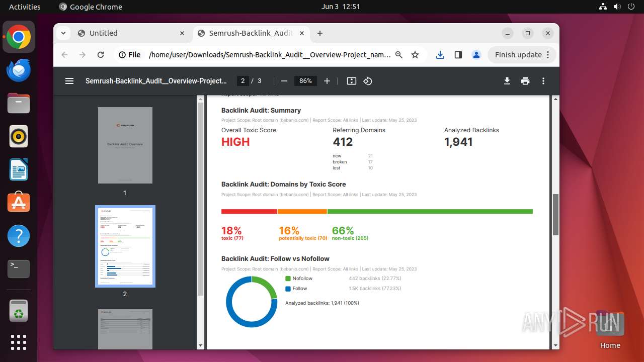The height and width of the screenshot is (362, 644).
Task: Click the document scroll down arrow
Action: click(555, 345)
